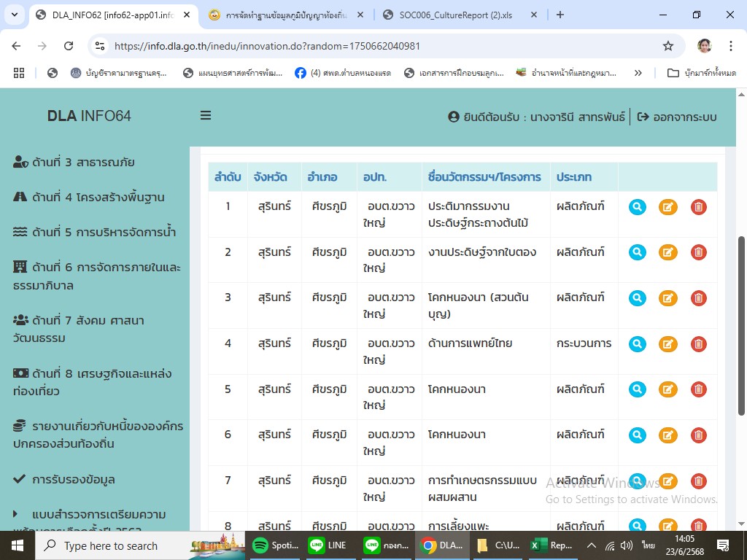This screenshot has height=560, width=747.
Task: Expand แบบสำรวจการเตรียมความพร้อม sidebar item
Action: [89, 514]
